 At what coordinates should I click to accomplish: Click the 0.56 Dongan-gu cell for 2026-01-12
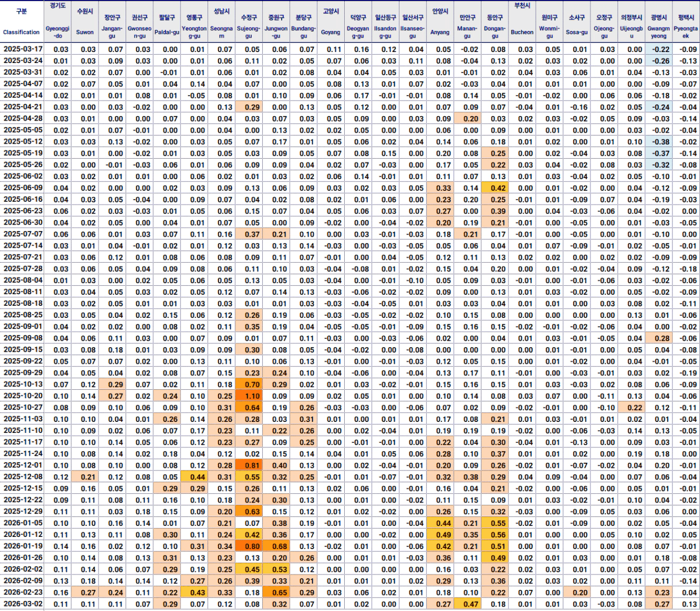click(495, 535)
